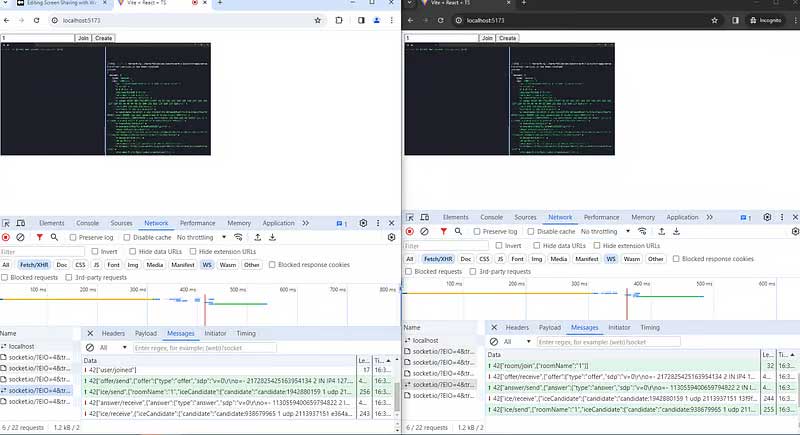Enable Preserve log checkbox in left DevTools
Image resolution: width=800 pixels, height=435 pixels.
coord(72,238)
